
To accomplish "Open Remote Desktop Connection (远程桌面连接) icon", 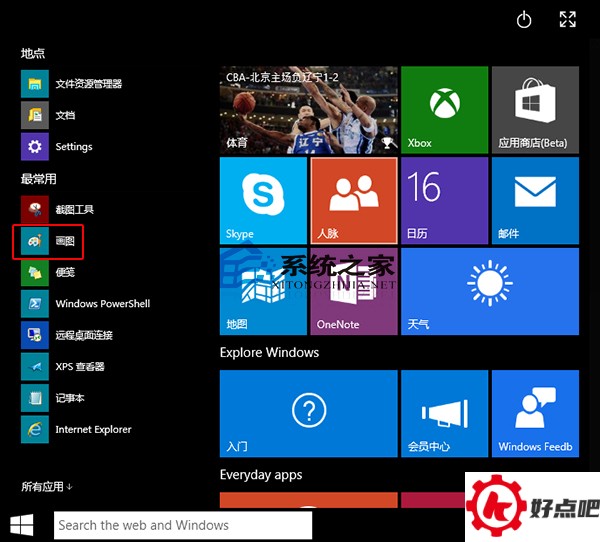I will tap(35, 335).
